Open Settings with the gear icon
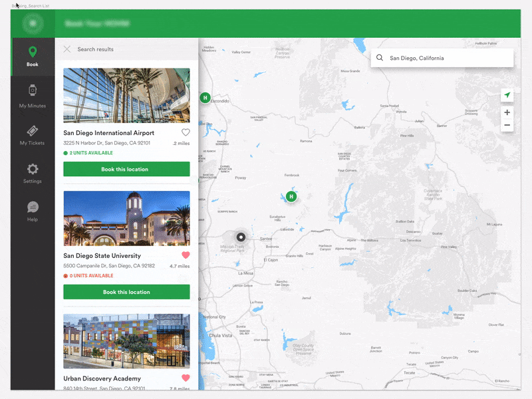532x399 pixels. [32, 168]
